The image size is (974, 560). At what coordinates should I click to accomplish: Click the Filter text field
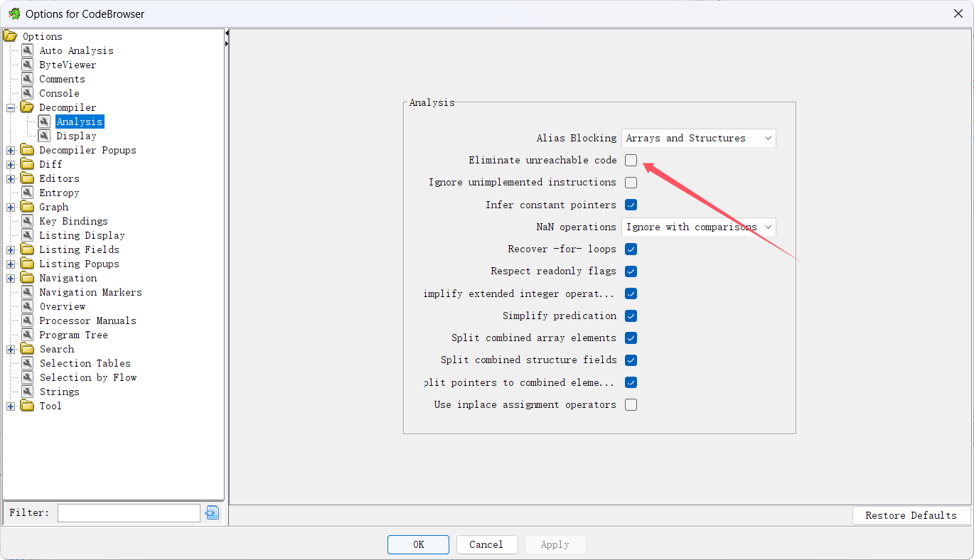129,513
